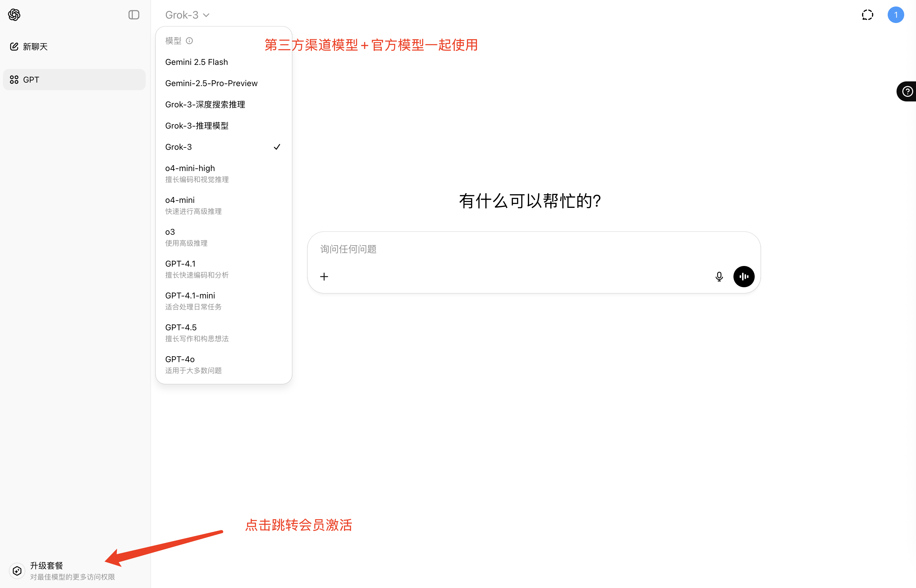The width and height of the screenshot is (916, 588).
Task: Start dictation with the microphone icon
Action: (x=719, y=276)
